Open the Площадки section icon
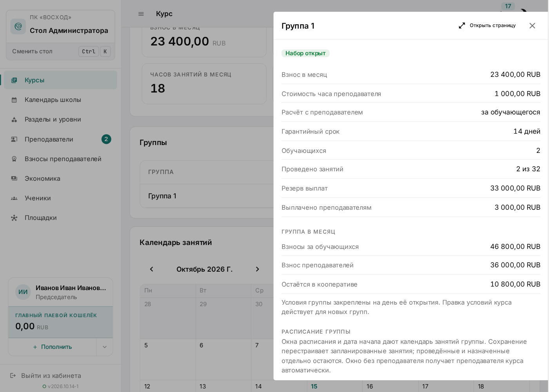The width and height of the screenshot is (549, 392). tap(14, 218)
